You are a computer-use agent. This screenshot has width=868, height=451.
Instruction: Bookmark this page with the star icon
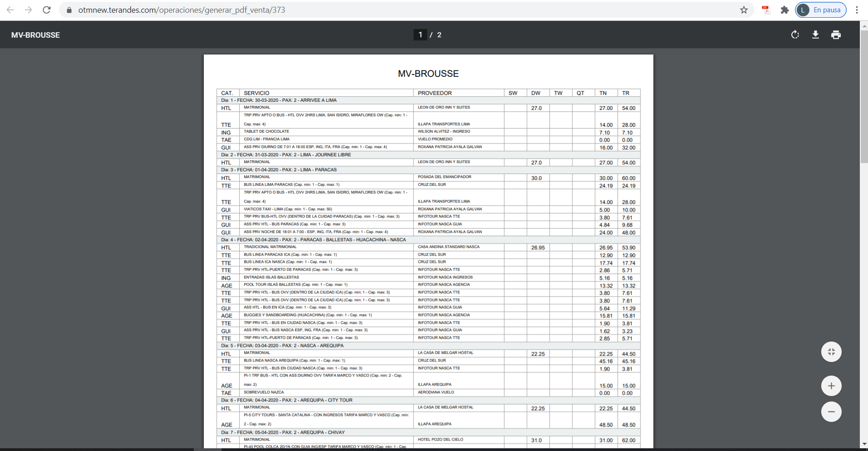coord(744,10)
